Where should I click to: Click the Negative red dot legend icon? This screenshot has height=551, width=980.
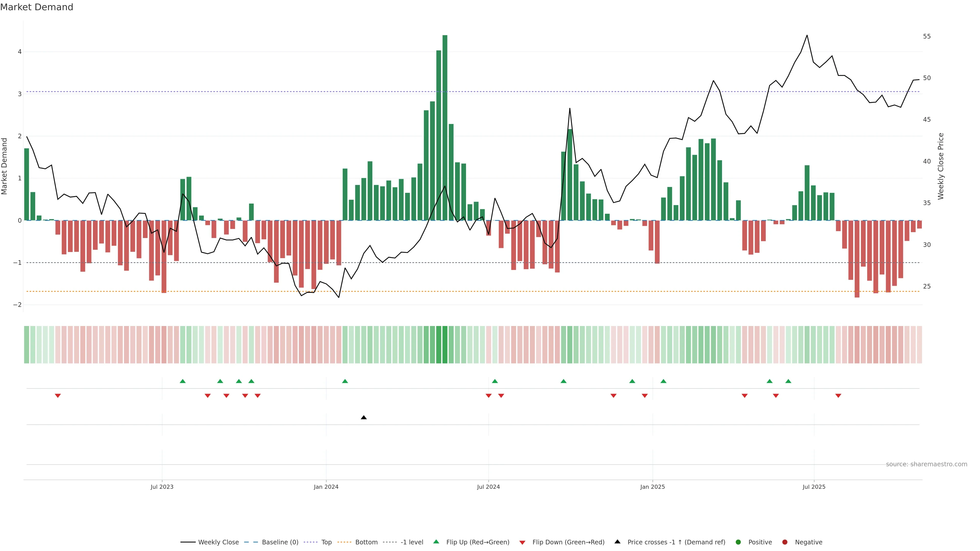[x=785, y=542]
